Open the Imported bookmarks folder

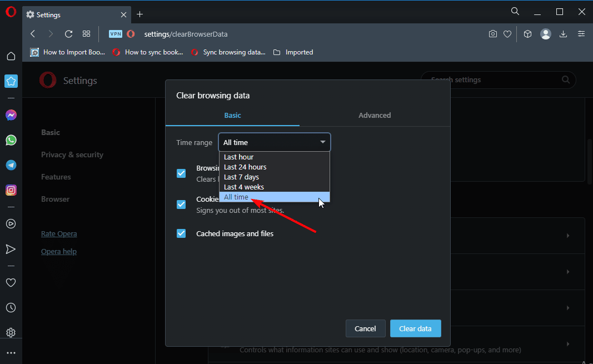[293, 52]
